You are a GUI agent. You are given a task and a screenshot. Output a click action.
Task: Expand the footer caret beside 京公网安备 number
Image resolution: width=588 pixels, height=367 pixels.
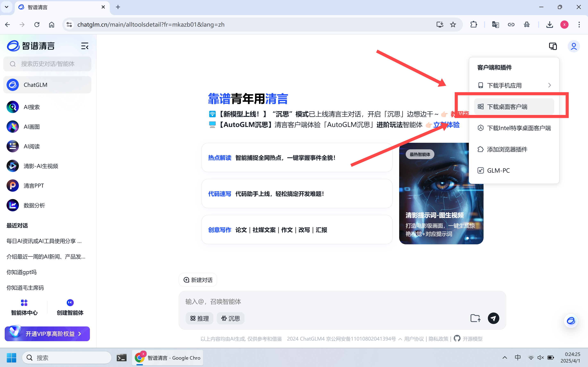400,339
